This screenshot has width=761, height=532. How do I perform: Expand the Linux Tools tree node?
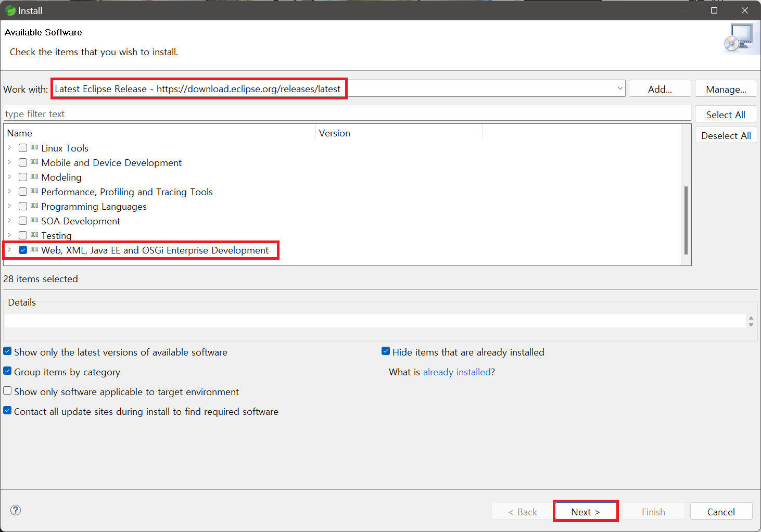point(9,148)
